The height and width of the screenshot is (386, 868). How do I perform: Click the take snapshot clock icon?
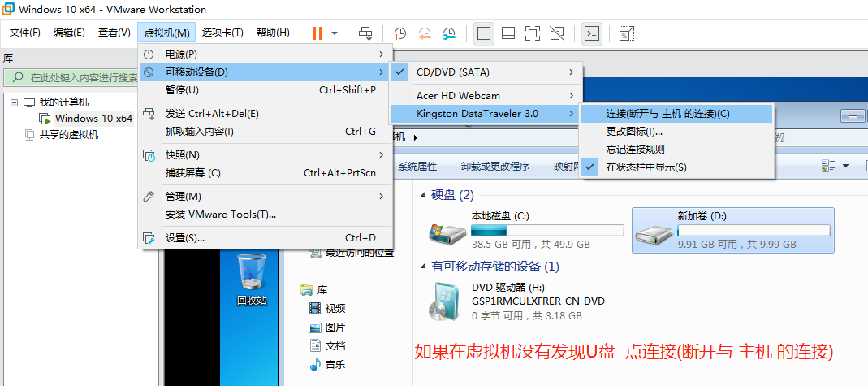[x=399, y=33]
